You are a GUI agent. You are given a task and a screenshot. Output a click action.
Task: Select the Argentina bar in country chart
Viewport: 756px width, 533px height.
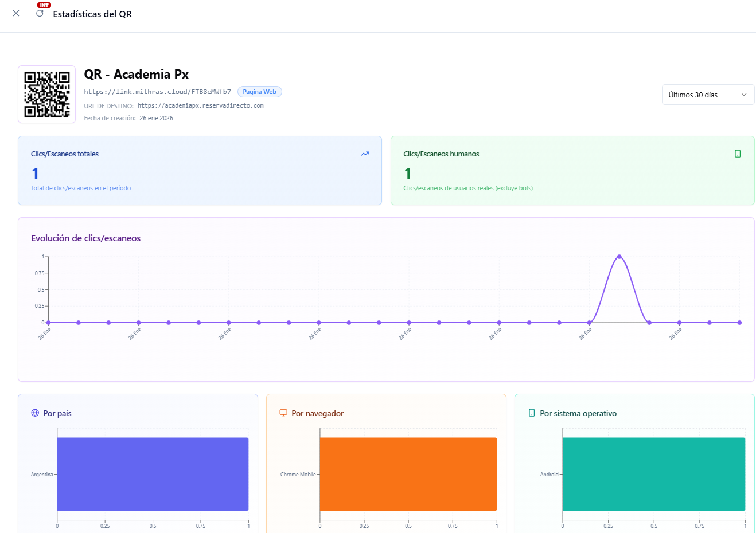click(153, 474)
